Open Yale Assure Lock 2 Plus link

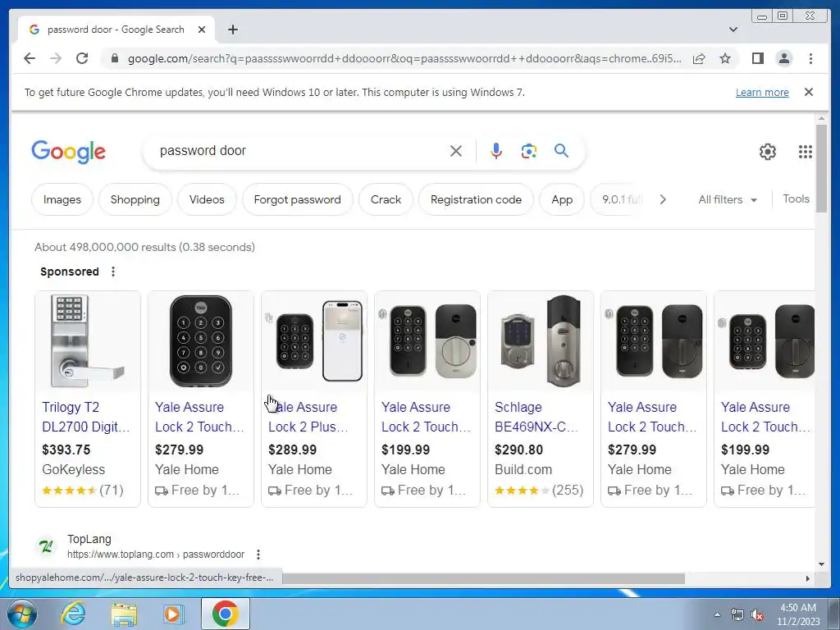coord(308,417)
